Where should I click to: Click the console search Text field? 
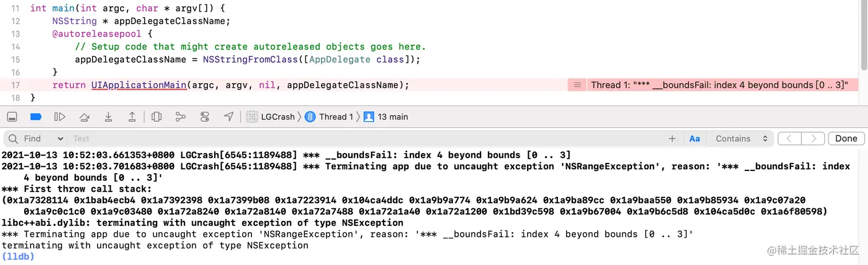point(367,139)
